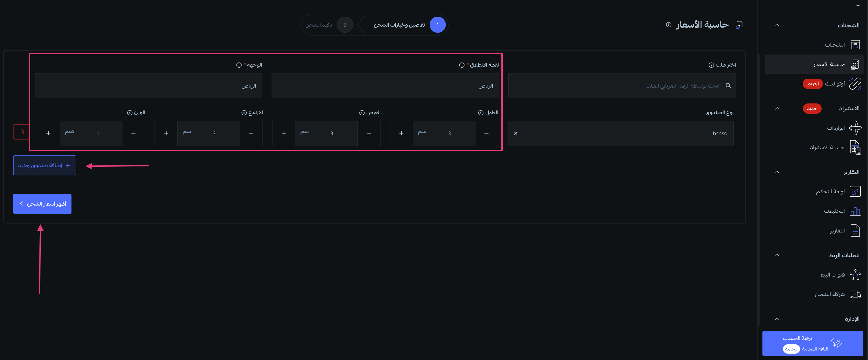
Task: Open شركاء الشحن truck icon
Action: click(855, 294)
